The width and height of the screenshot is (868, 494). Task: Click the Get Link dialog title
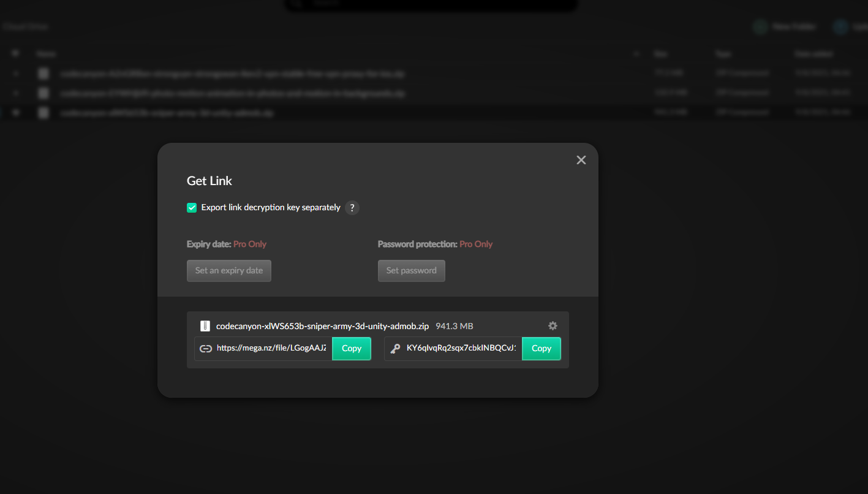[209, 181]
